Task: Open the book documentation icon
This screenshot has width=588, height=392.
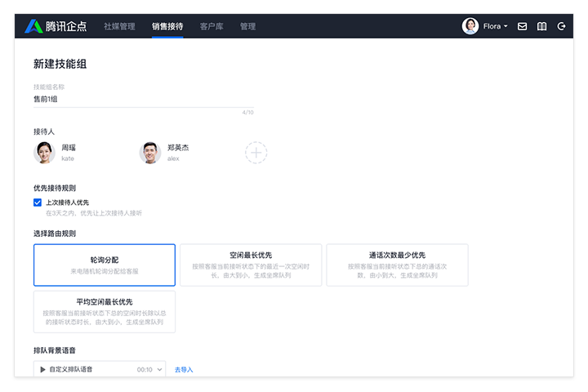Action: pyautogui.click(x=541, y=26)
